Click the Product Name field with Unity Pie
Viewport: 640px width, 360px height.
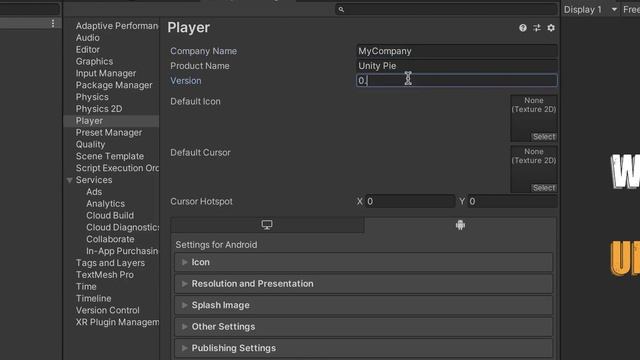pos(456,66)
